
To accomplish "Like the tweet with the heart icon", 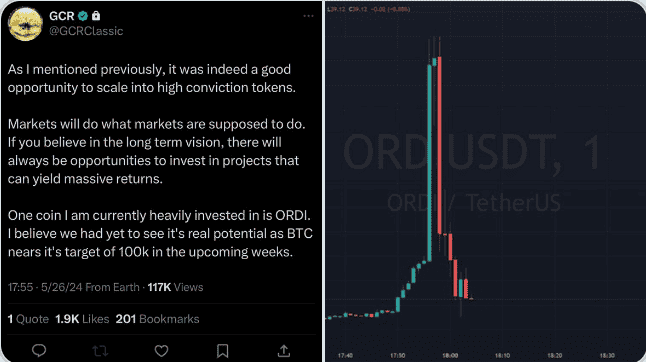I will coord(161,351).
